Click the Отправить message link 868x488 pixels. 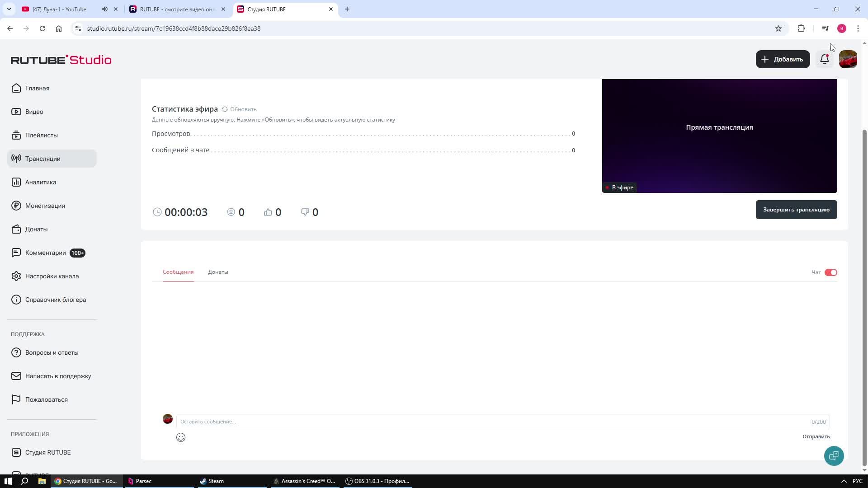pyautogui.click(x=816, y=436)
